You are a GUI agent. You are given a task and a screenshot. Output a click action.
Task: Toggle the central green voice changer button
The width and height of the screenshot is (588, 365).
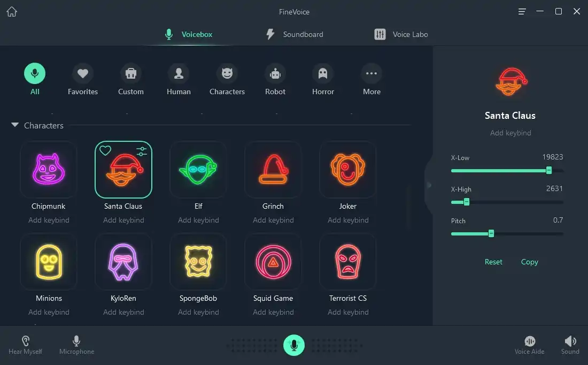point(293,345)
